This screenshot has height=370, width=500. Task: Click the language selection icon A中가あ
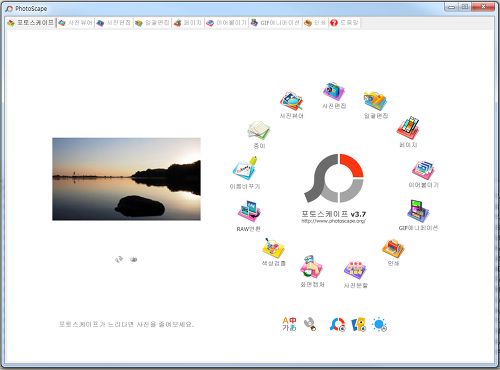click(289, 324)
